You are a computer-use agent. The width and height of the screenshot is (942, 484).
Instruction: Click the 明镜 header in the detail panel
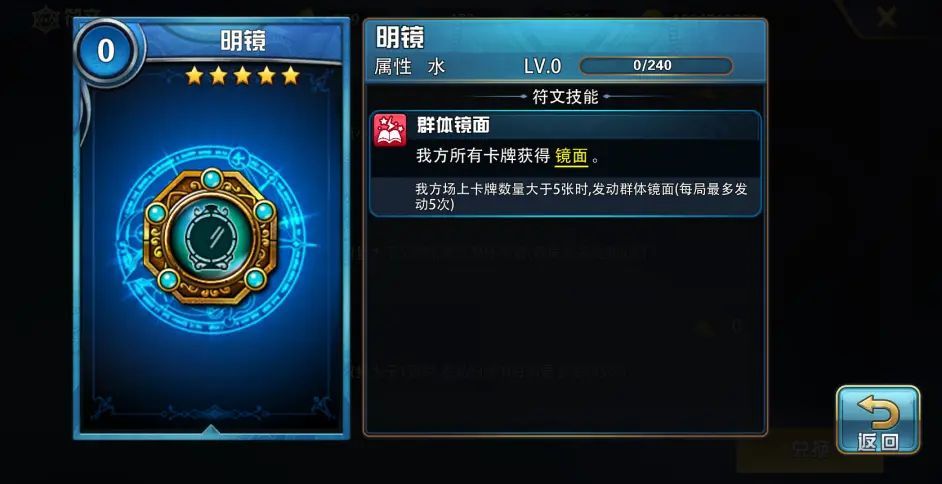pos(400,37)
